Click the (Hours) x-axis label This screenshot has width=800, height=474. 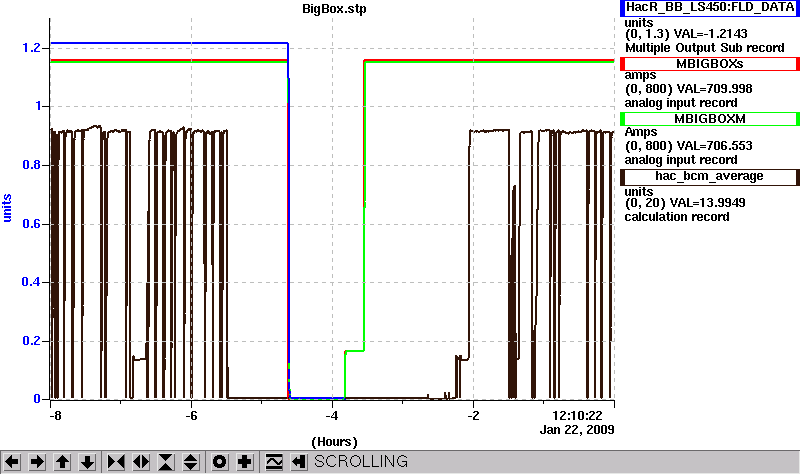(x=334, y=442)
